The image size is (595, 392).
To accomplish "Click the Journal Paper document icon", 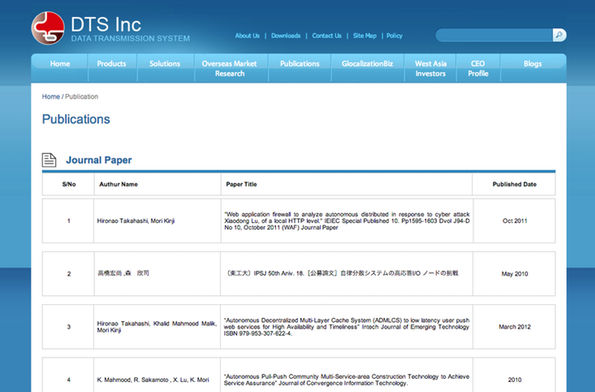I will pyautogui.click(x=49, y=160).
